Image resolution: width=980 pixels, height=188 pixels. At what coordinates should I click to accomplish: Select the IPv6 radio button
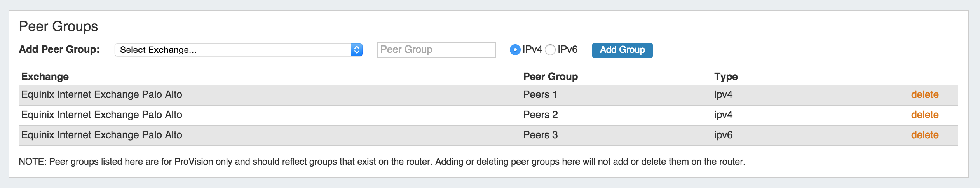click(550, 50)
